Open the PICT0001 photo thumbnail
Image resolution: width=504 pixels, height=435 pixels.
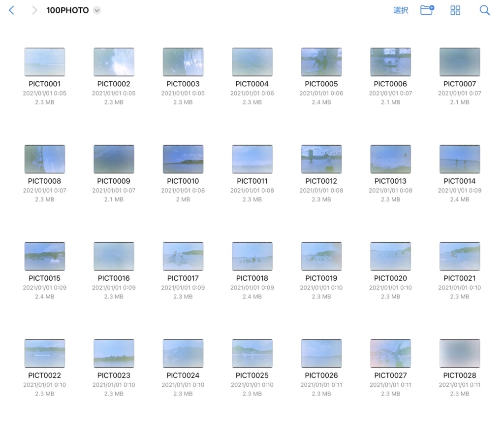(x=45, y=62)
